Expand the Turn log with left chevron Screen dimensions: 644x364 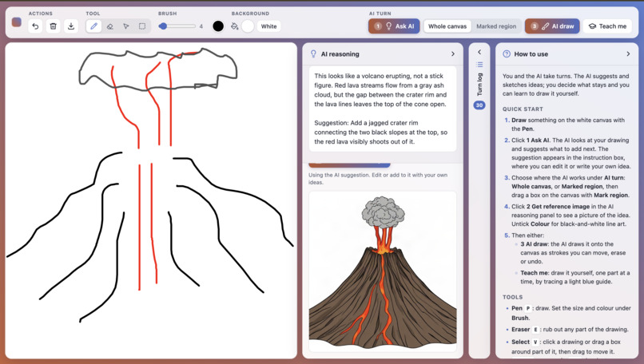[479, 52]
